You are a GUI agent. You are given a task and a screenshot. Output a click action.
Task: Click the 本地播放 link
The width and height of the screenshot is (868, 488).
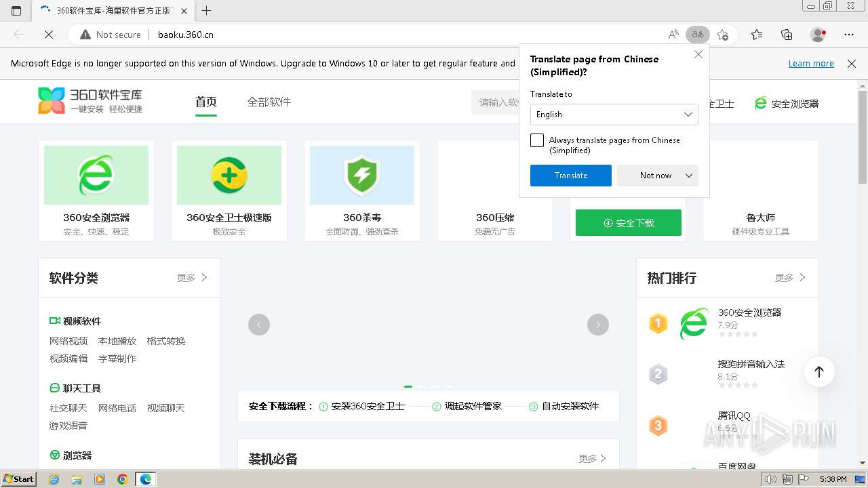coord(117,341)
